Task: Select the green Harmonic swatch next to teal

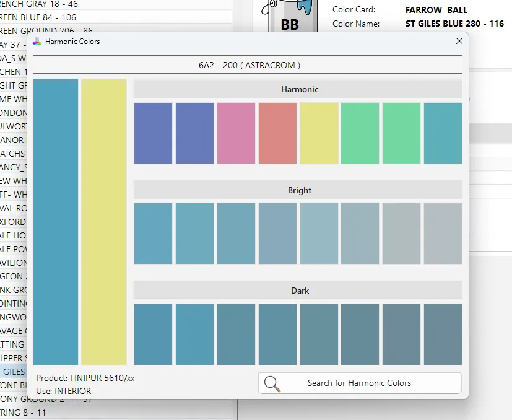Action: tap(402, 133)
